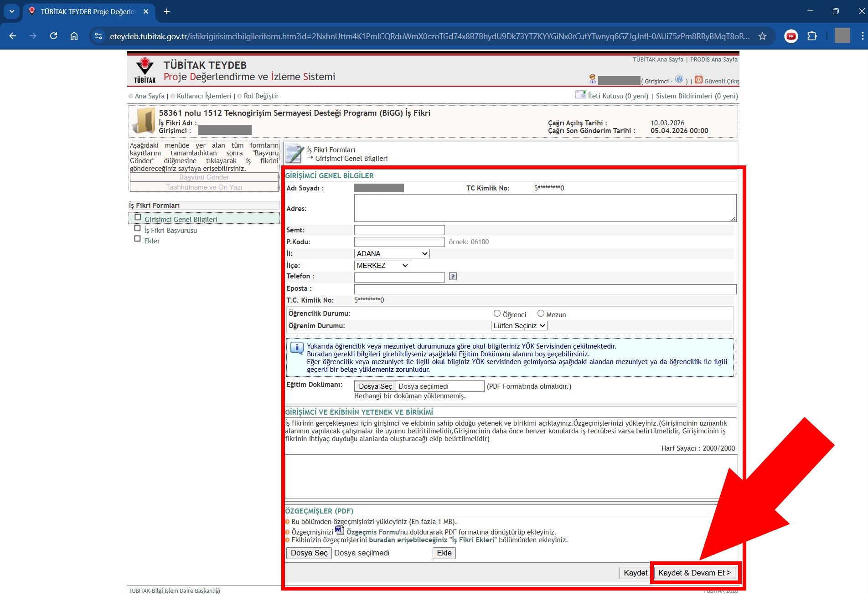
Task: Expand the Öğrenim Durumu Lütfen Seçiniz dropdown
Action: (519, 326)
